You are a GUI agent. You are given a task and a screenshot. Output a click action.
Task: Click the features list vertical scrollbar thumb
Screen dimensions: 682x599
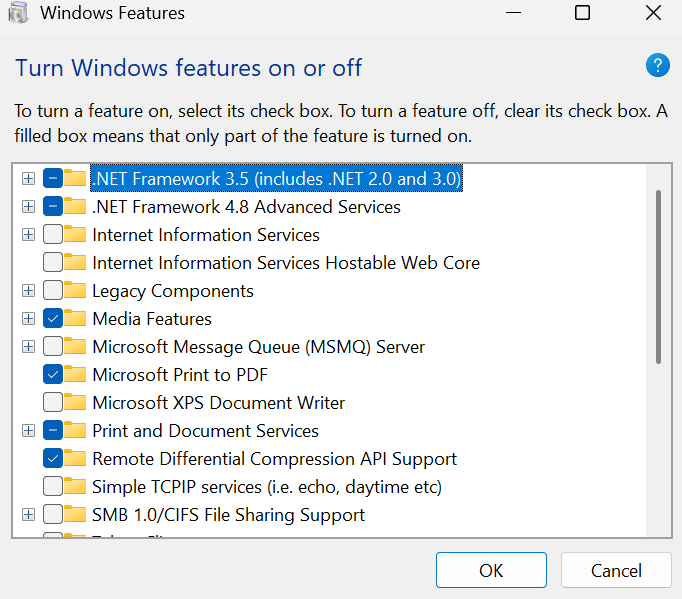(x=658, y=276)
